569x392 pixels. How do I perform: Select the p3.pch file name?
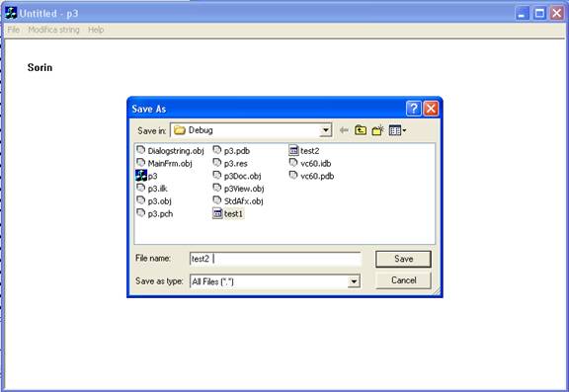[160, 214]
